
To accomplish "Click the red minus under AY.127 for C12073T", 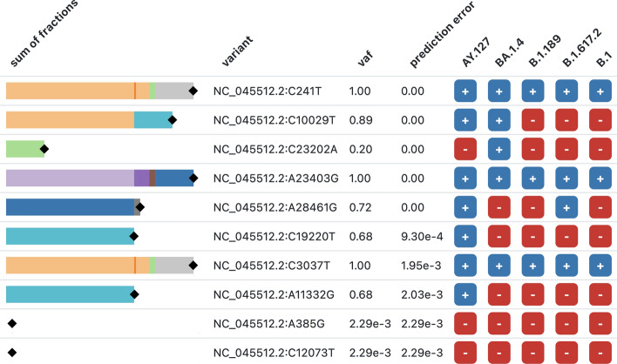I will tap(465, 353).
